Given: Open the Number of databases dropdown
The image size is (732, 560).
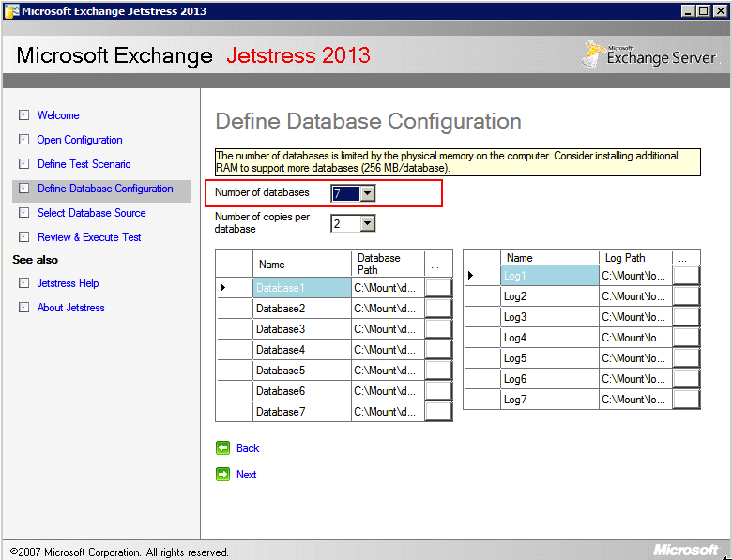Looking at the screenshot, I should click(367, 193).
